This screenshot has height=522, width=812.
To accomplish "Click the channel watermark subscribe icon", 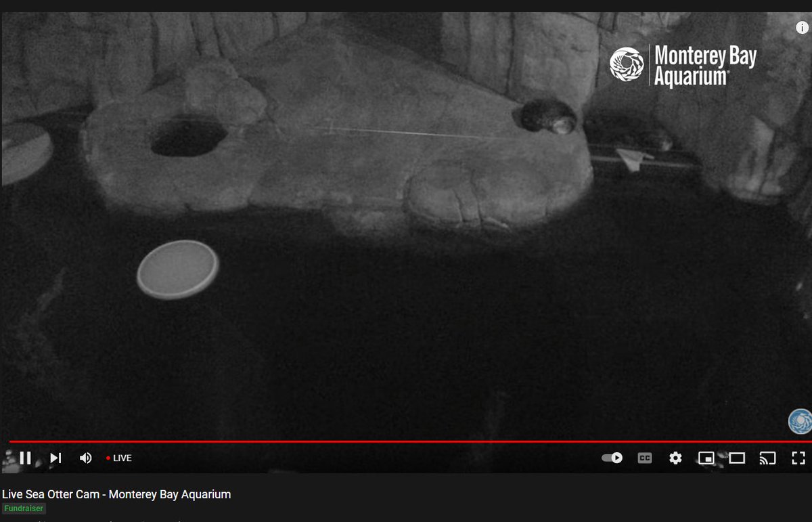I will click(800, 421).
